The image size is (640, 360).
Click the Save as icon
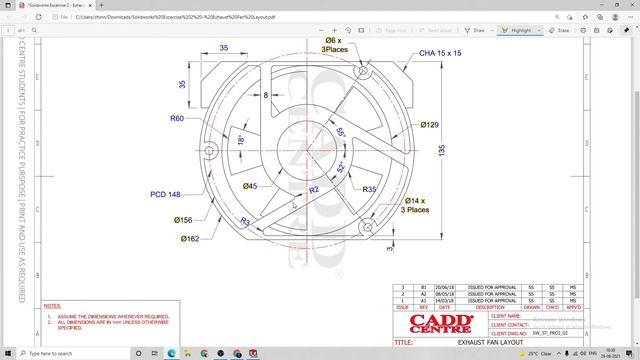point(610,30)
